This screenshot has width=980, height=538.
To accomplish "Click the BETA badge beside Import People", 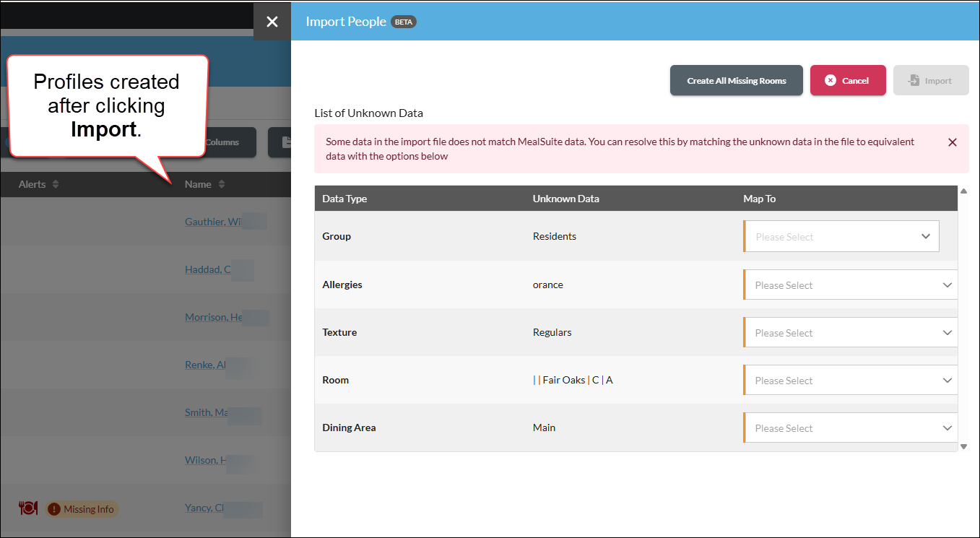I will 404,22.
